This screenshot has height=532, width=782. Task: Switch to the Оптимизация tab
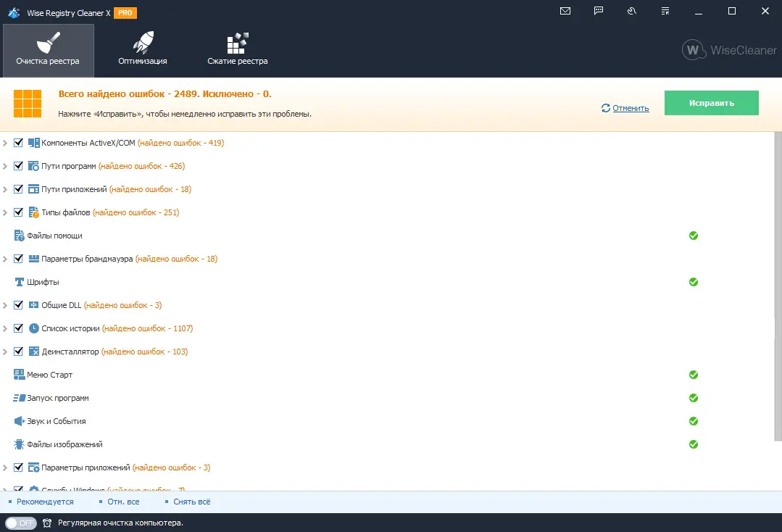point(143,50)
